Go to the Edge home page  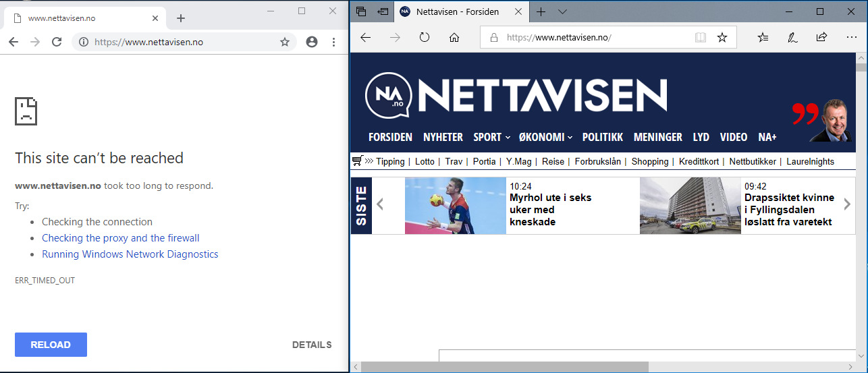click(x=454, y=37)
